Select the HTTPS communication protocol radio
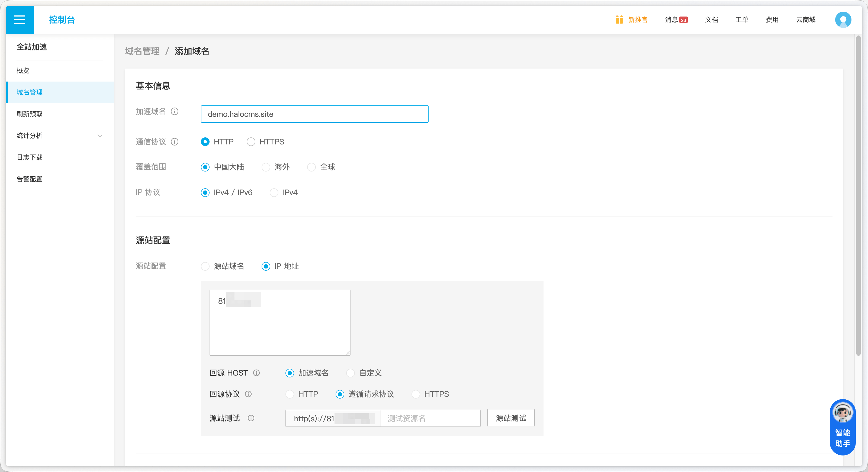The image size is (868, 472). (x=251, y=142)
